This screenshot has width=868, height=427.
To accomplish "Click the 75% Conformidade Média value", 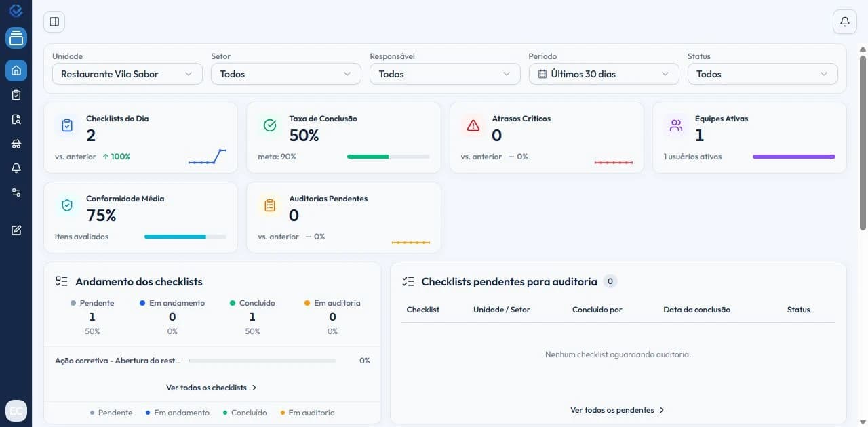I will (101, 216).
